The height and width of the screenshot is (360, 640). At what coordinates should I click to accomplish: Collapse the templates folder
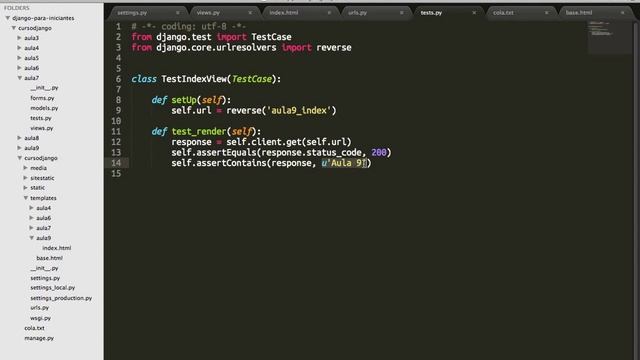point(25,198)
